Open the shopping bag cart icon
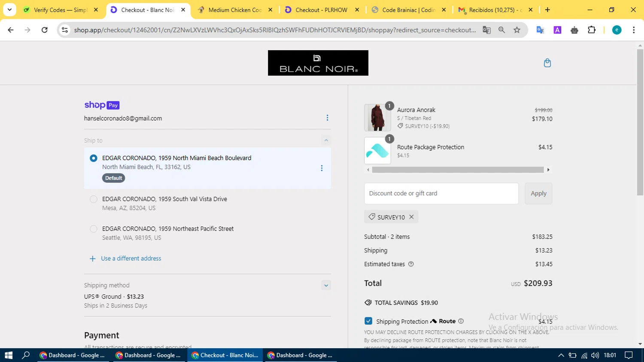644x362 pixels. click(x=547, y=63)
